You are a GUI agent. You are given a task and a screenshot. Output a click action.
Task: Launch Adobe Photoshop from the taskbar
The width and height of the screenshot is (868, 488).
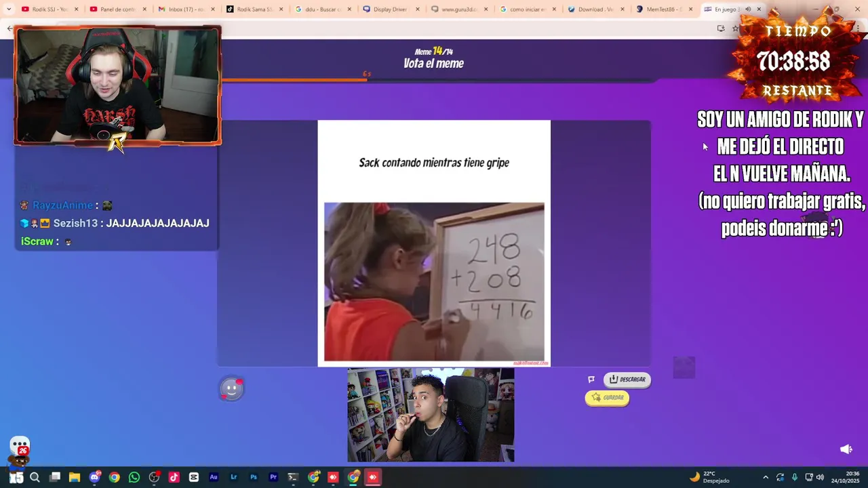pyautogui.click(x=254, y=477)
